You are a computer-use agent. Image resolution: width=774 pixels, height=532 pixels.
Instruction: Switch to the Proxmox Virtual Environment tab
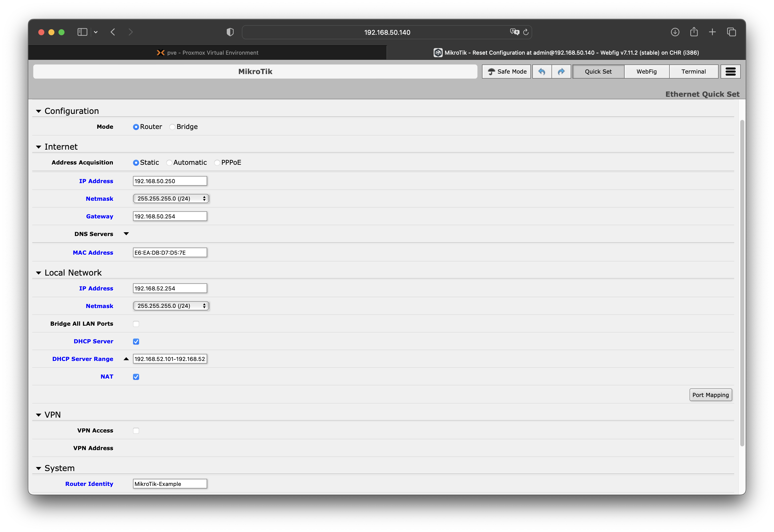click(207, 53)
